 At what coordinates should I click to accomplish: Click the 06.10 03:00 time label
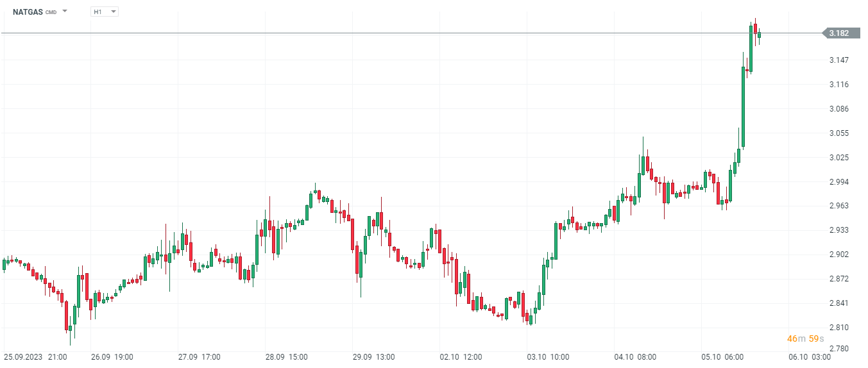click(x=810, y=357)
